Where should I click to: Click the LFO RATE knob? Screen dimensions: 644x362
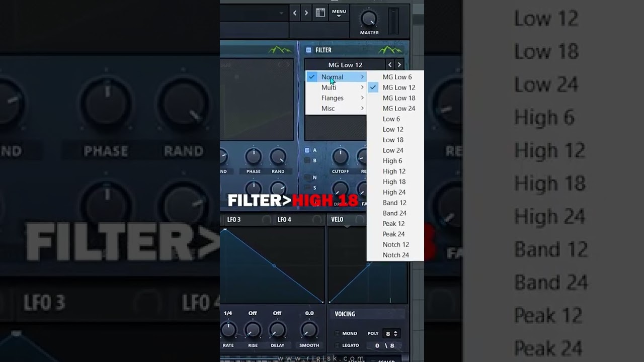pos(228,330)
